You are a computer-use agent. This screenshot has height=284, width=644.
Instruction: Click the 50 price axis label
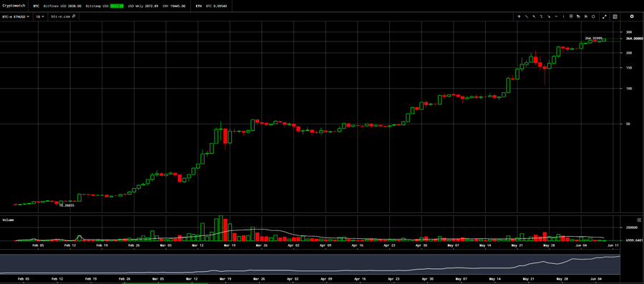(x=628, y=124)
